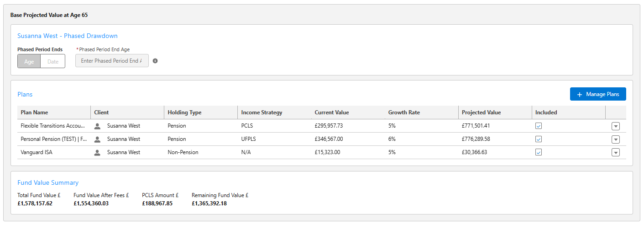Open row actions dropdown for Flexible Transitions Account
Screen dimensions: 644x225
click(x=615, y=126)
